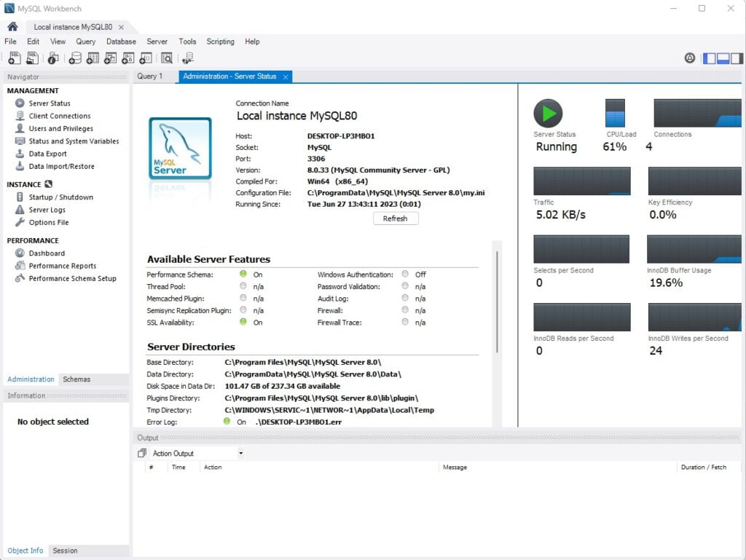
Task: Click the CPU/Load gauge
Action: click(615, 113)
